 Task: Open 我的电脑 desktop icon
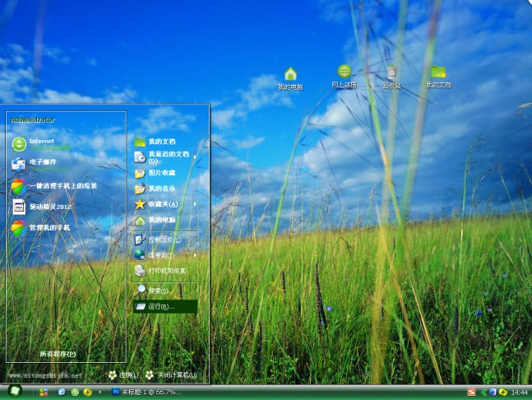pos(289,75)
